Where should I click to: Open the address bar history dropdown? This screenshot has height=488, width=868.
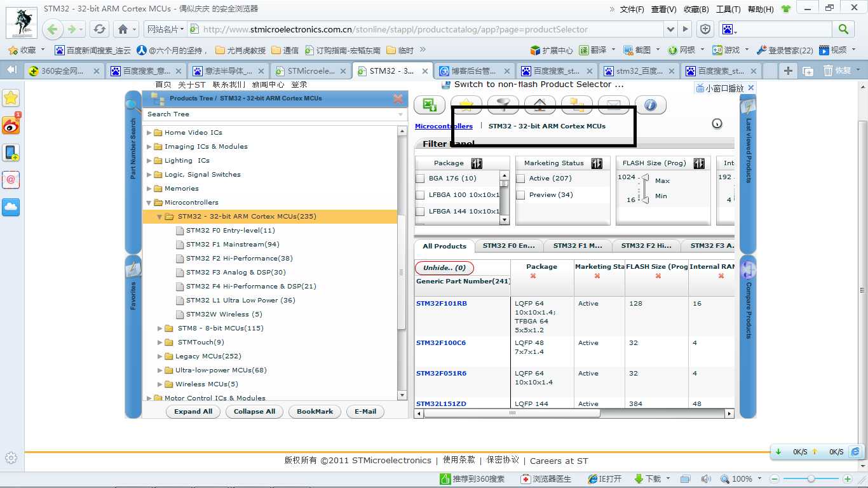point(671,29)
